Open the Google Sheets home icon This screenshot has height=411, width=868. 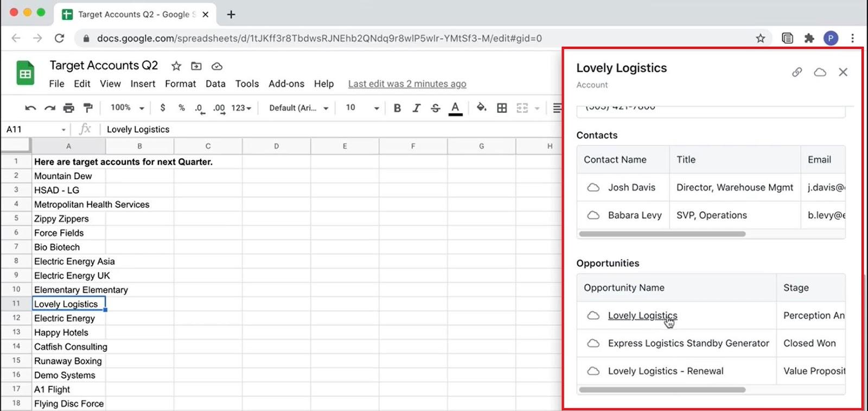pyautogui.click(x=25, y=74)
